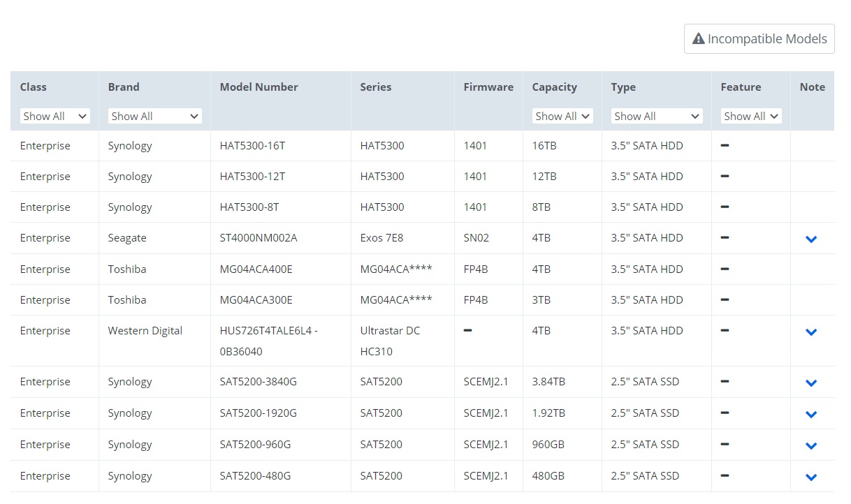Click the 960GB capacity cell
Viewport: 851px width, 504px height.
[x=548, y=445]
